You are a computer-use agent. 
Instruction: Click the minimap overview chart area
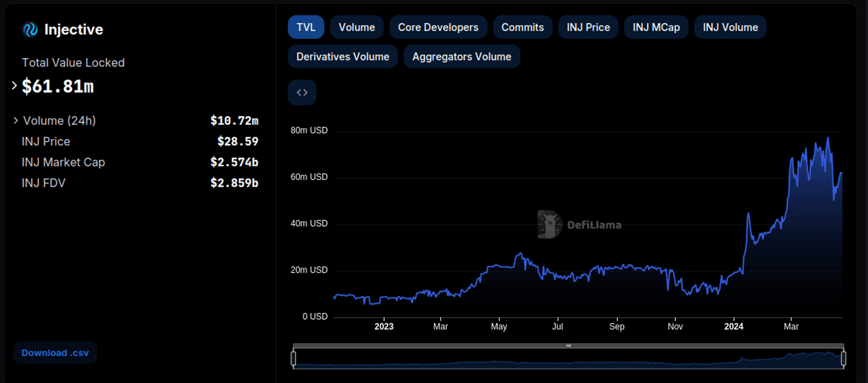click(x=569, y=359)
